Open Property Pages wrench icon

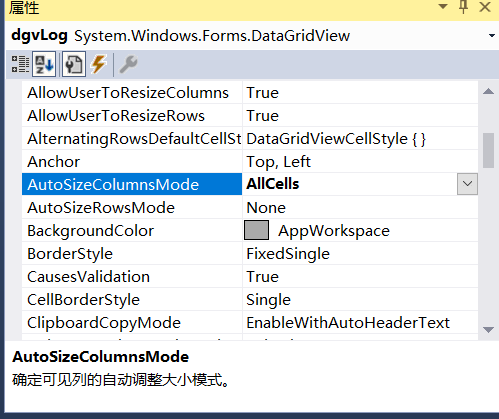coord(128,64)
